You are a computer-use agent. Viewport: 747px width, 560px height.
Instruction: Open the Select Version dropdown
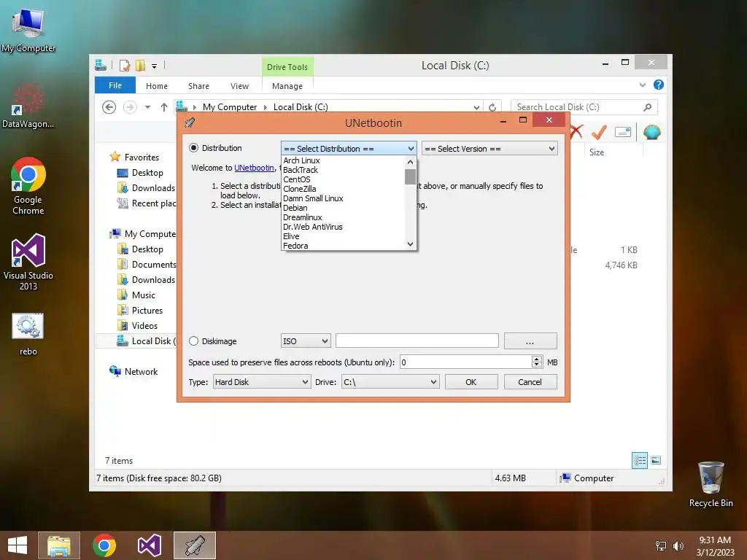click(489, 149)
